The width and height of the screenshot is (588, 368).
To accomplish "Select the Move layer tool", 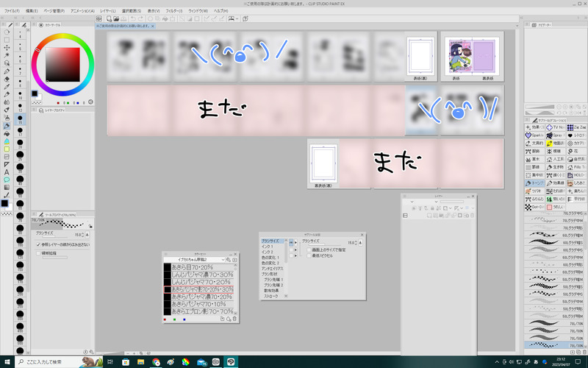I will (7, 47).
